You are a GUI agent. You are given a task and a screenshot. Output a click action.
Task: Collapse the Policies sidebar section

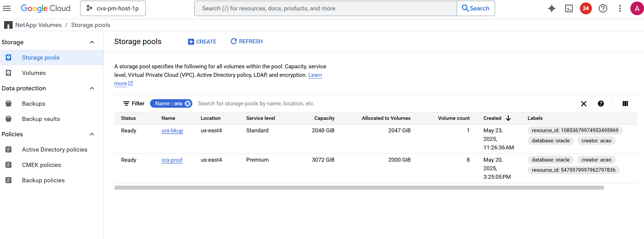click(x=92, y=134)
